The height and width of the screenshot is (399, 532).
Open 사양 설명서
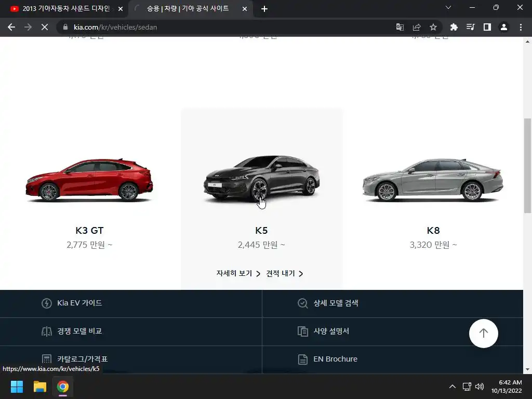(x=331, y=331)
